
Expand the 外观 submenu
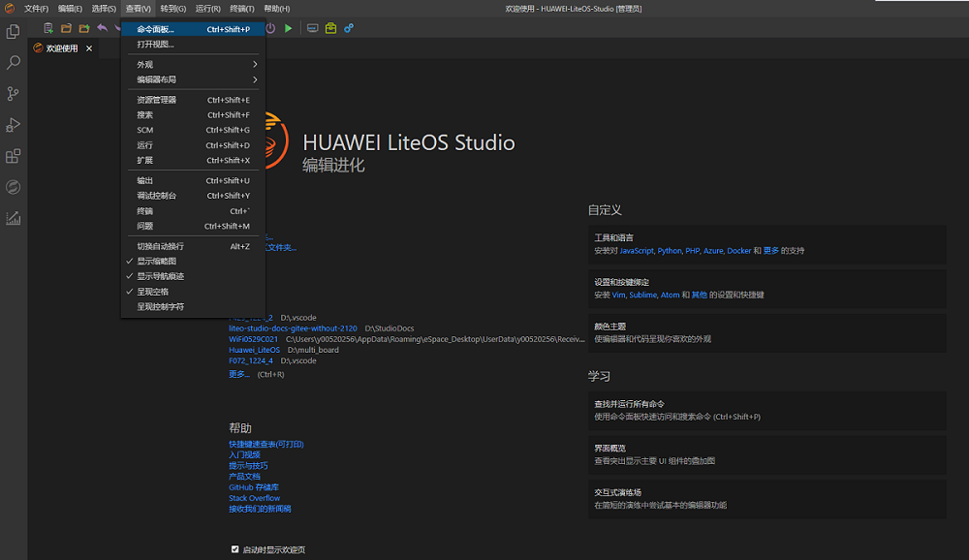(193, 64)
